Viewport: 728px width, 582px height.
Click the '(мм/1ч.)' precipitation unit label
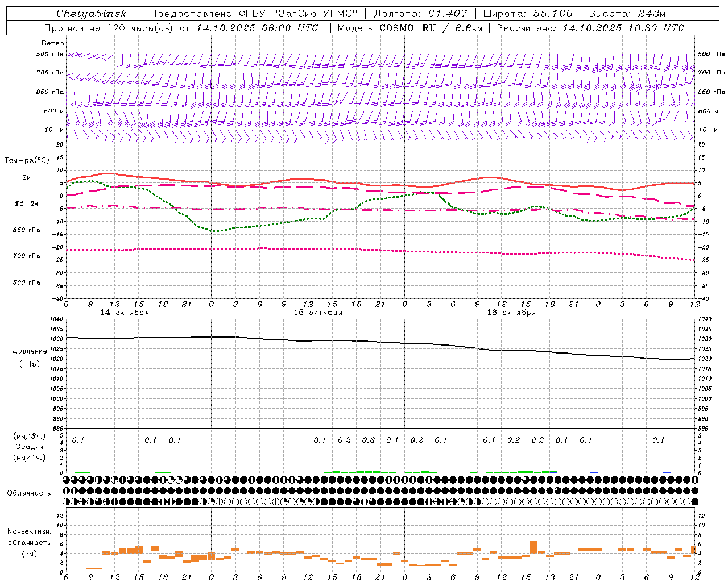[30, 458]
